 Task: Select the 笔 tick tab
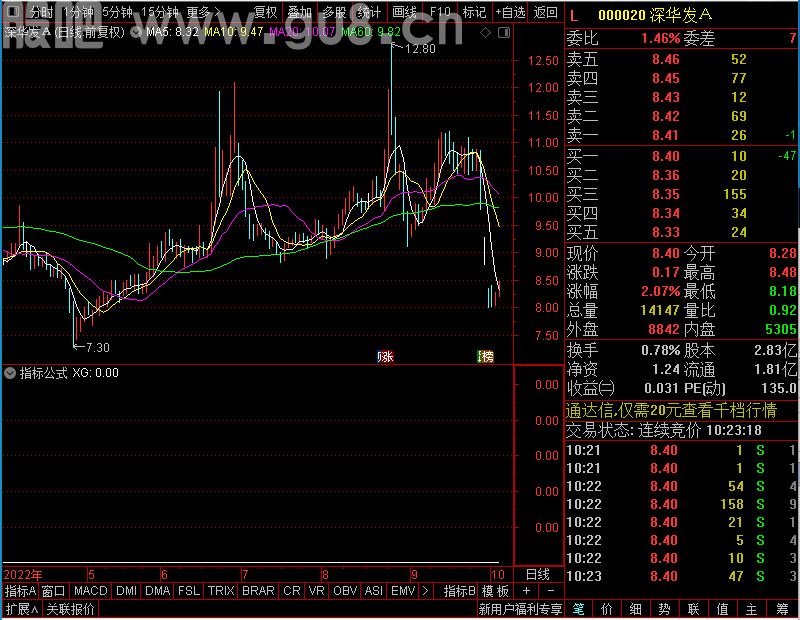578,609
